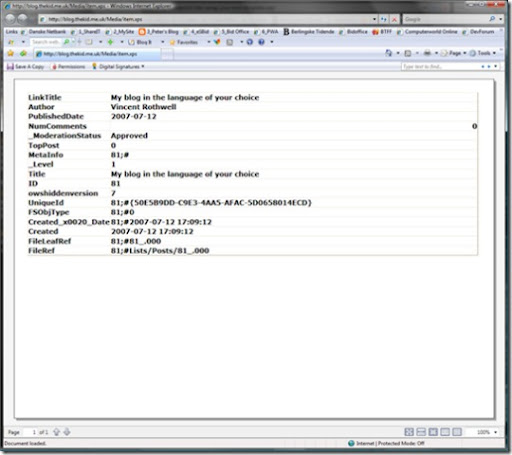
Task: Click the Save A Copy floppy icon
Action: 10,66
